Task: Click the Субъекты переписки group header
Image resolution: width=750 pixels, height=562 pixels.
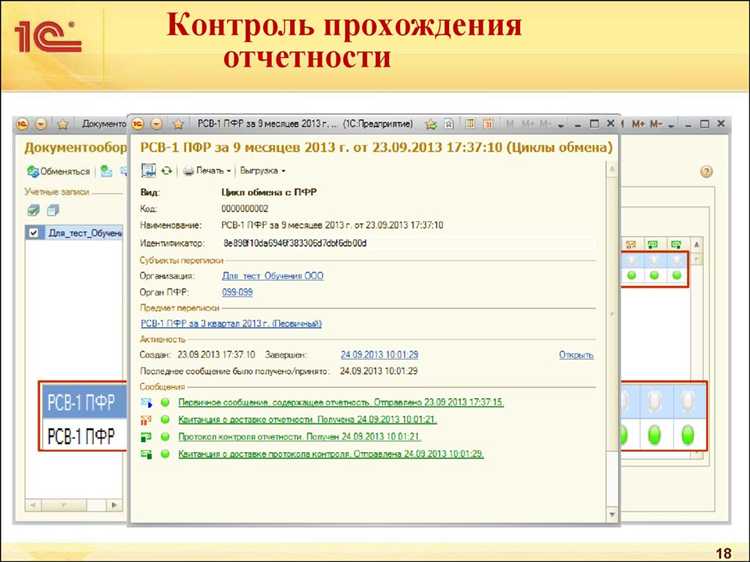Action: [181, 260]
